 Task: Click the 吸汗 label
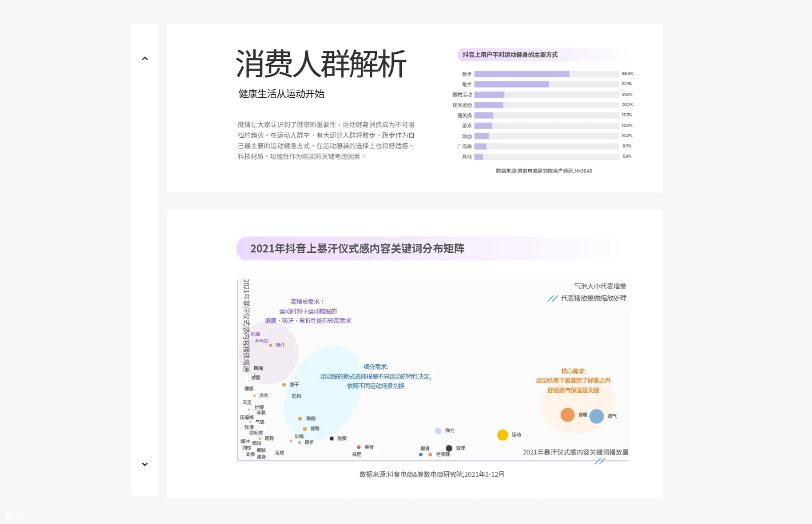280,345
